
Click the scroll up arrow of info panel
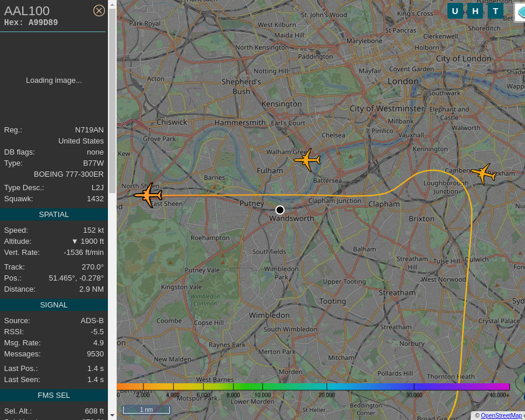pyautogui.click(x=112, y=4)
